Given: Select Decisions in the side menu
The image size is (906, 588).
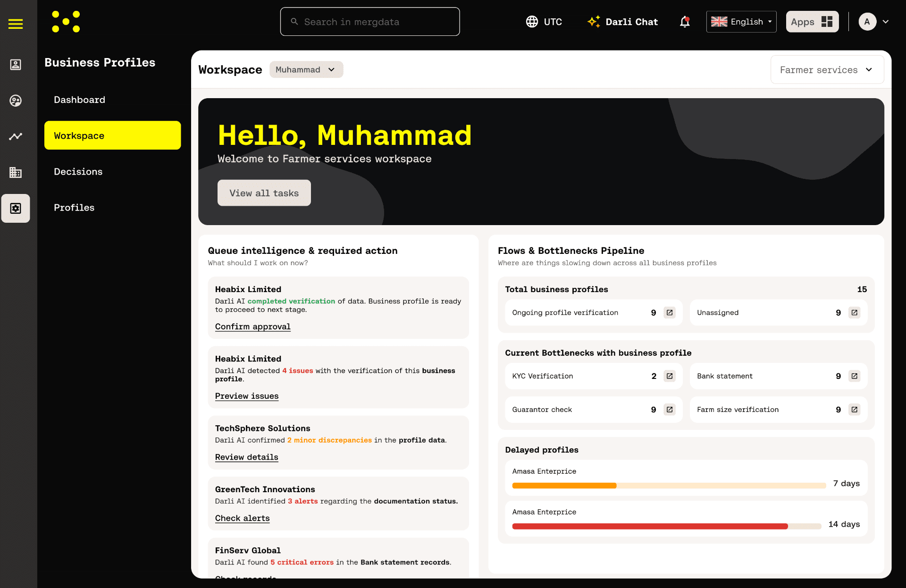Looking at the screenshot, I should (78, 172).
